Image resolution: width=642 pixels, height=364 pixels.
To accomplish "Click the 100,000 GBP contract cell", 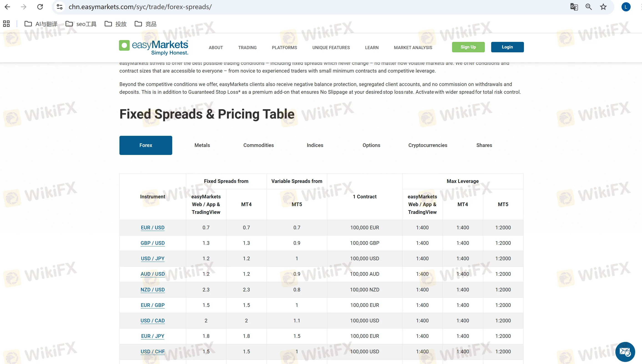I will point(364,243).
